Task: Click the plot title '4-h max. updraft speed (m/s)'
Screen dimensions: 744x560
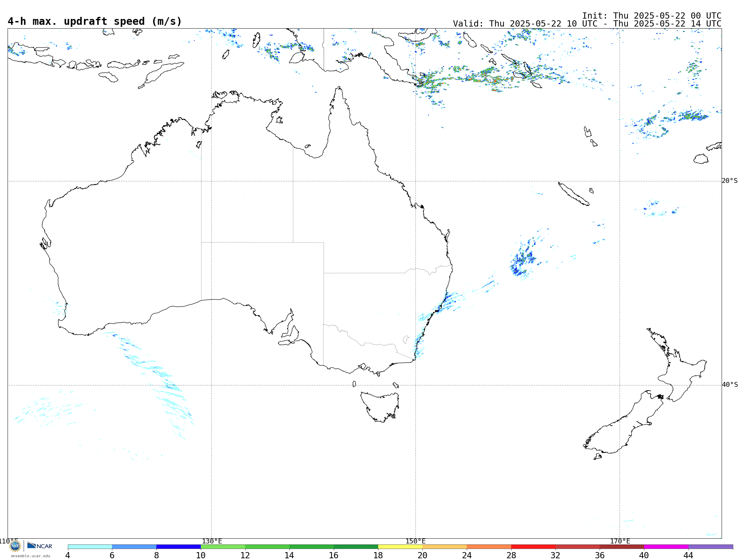Action: (95, 21)
